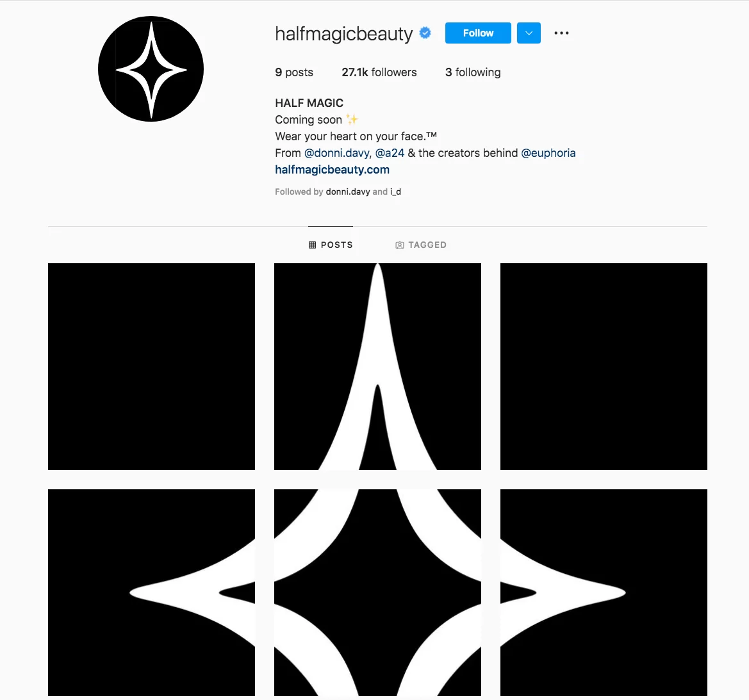Click the halfmagicbeauty star profile picture
The width and height of the screenshot is (749, 700).
pos(151,69)
